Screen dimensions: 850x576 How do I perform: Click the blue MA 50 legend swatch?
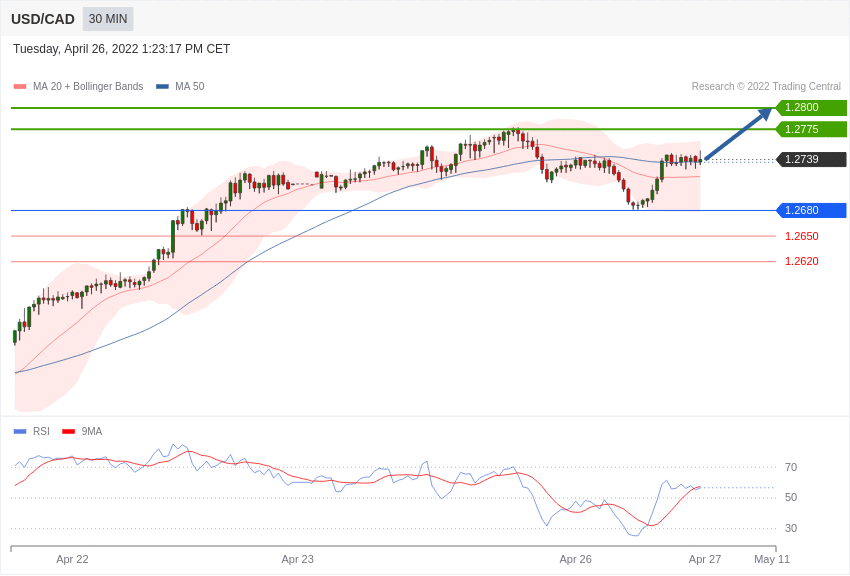click(x=162, y=87)
